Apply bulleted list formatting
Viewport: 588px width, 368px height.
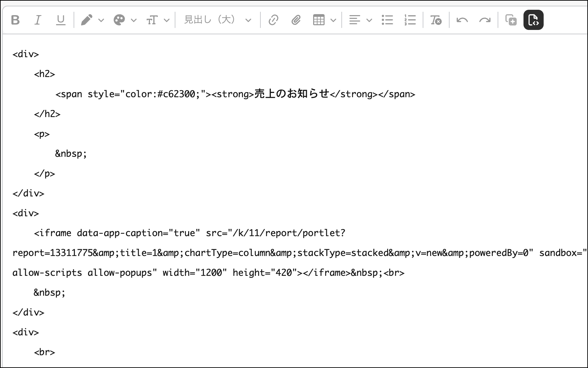point(387,20)
